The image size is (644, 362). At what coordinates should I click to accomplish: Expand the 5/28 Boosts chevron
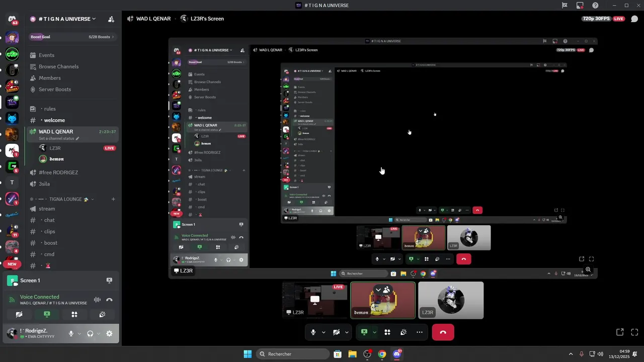(x=113, y=37)
